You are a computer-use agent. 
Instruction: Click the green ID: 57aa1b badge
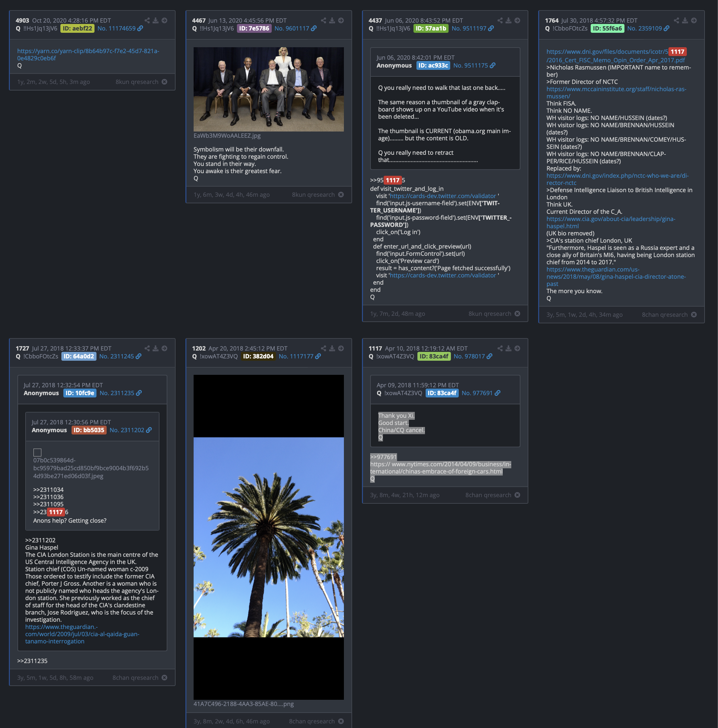pos(431,28)
